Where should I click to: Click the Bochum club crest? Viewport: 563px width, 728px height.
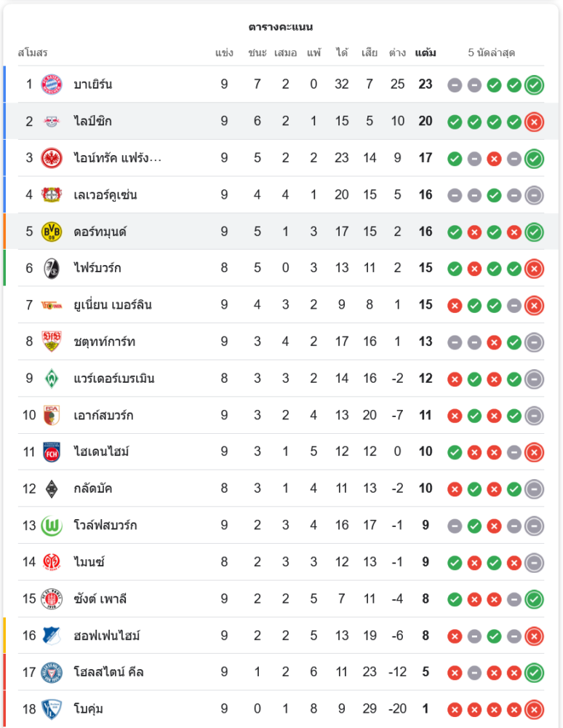point(52,709)
